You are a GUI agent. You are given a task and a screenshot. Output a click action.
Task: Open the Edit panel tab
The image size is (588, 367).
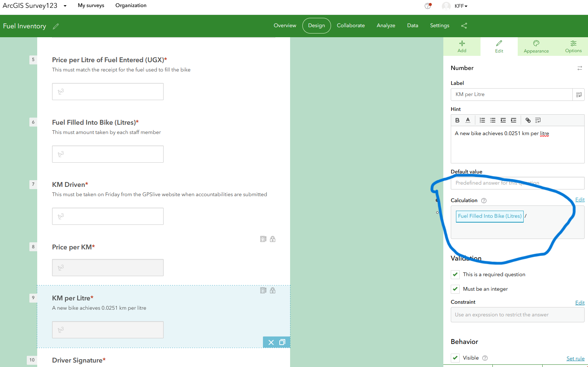(x=499, y=47)
